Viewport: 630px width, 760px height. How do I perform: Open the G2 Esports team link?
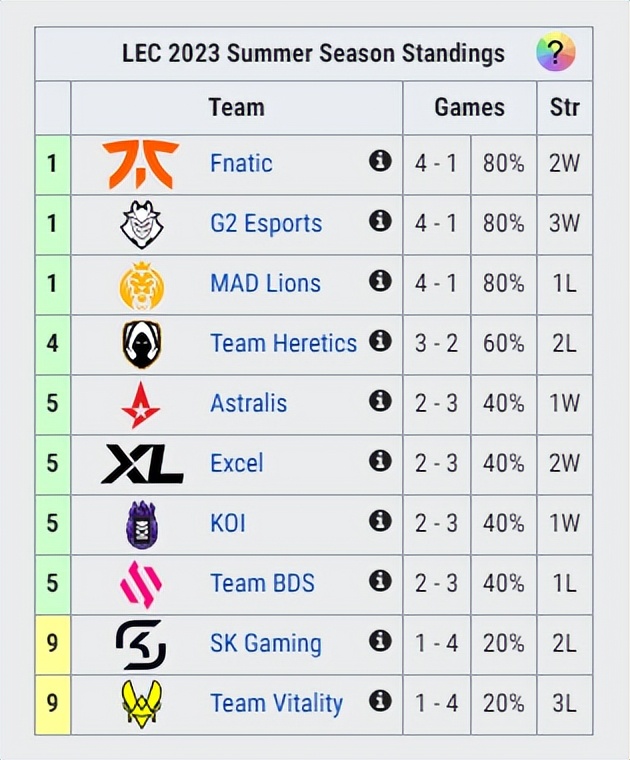(266, 224)
